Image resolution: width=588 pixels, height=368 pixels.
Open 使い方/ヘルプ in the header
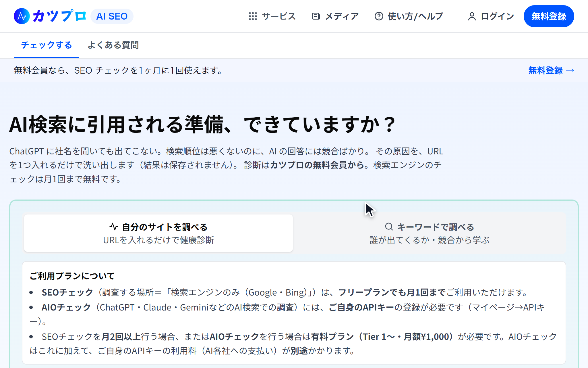tap(409, 16)
